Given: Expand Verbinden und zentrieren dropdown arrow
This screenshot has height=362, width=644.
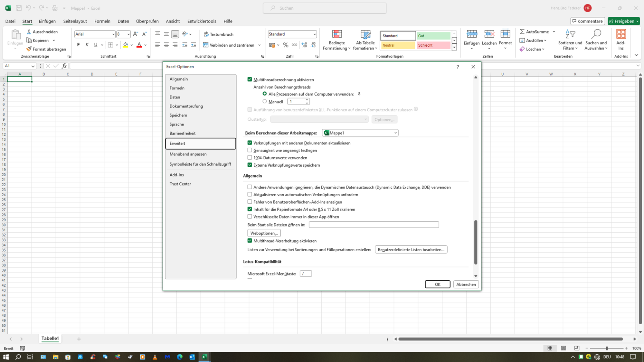Looking at the screenshot, I should click(x=259, y=45).
